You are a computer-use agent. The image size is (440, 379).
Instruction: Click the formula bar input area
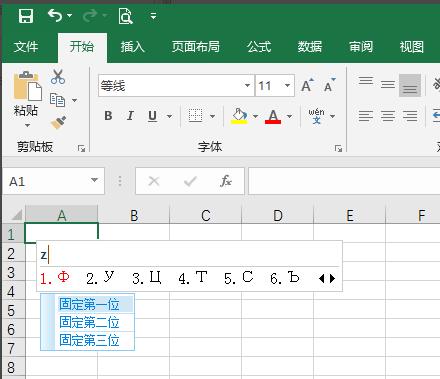pos(344,181)
